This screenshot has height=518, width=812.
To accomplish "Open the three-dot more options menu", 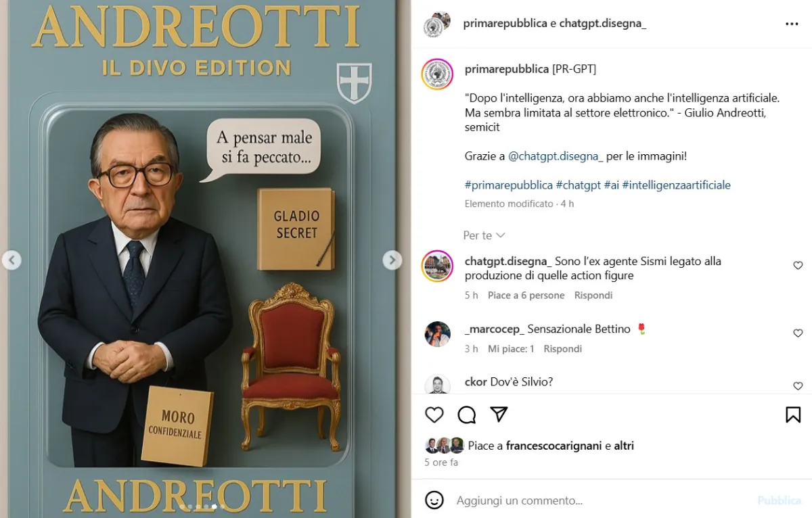I will 792,24.
